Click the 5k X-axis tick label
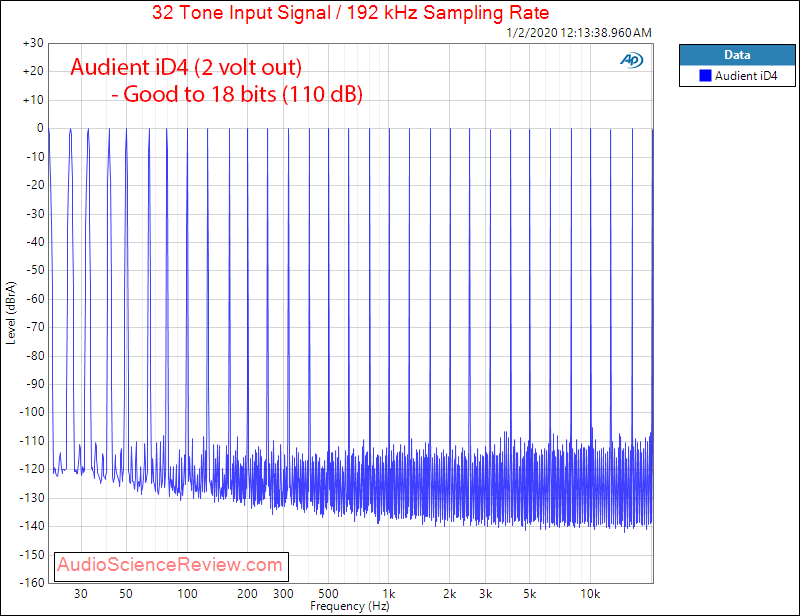800x616 pixels. pos(530,594)
